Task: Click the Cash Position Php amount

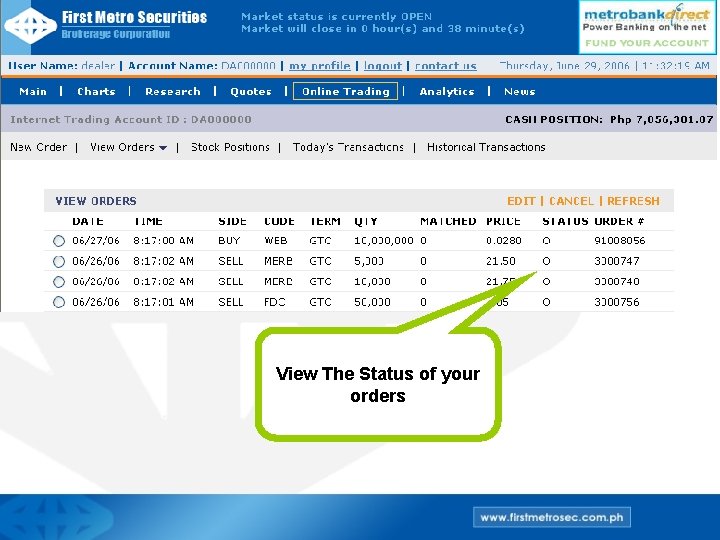Action: [661, 120]
